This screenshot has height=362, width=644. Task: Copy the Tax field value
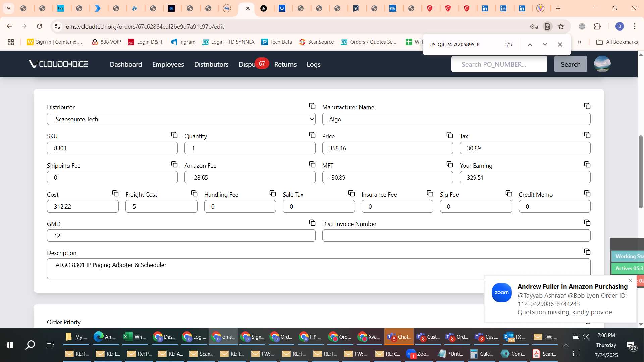pos(587,135)
